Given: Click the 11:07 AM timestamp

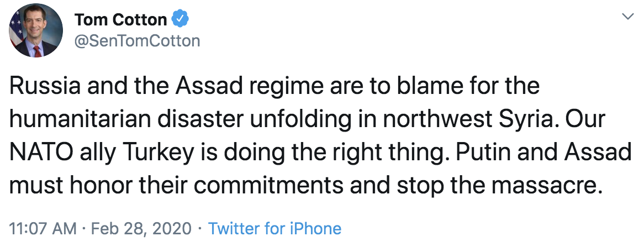Looking at the screenshot, I should (x=42, y=228).
